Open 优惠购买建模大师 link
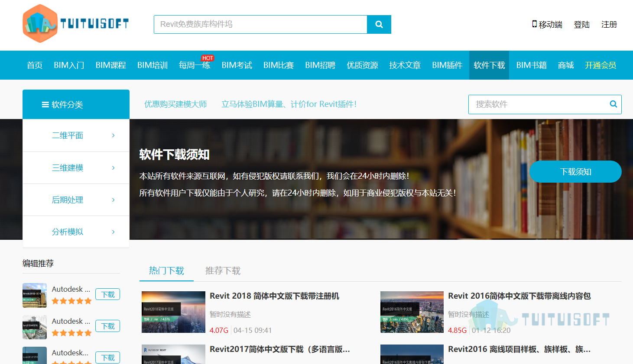The height and width of the screenshot is (364, 633). [x=175, y=104]
